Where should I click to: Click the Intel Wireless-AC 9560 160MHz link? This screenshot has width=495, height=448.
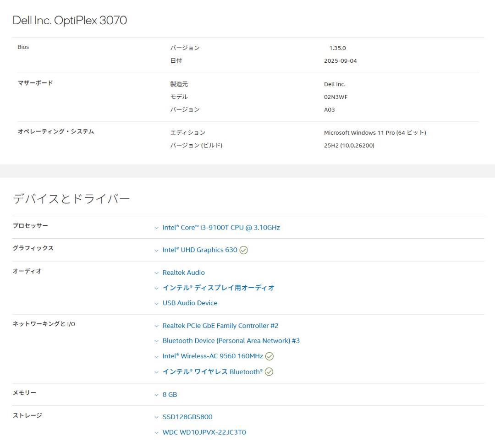coord(212,356)
